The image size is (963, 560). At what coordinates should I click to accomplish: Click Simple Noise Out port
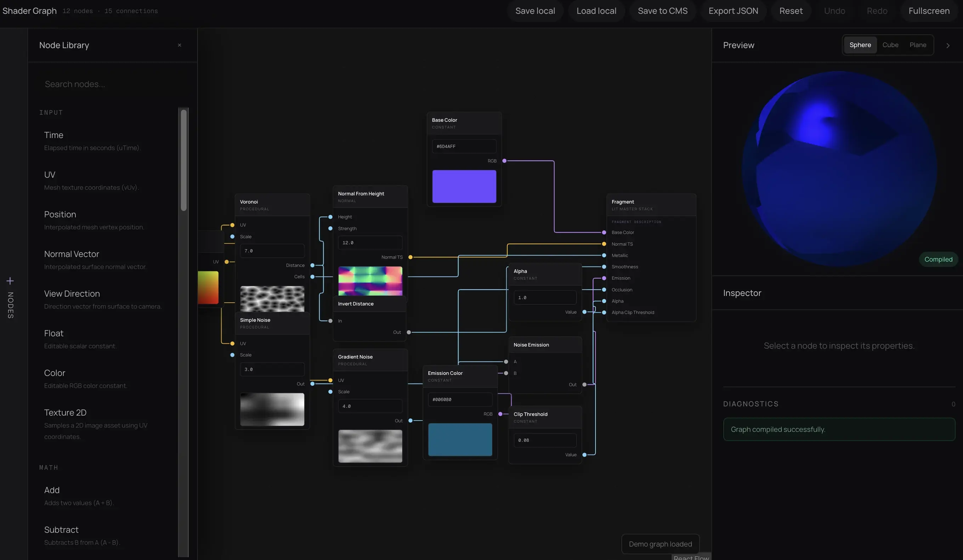(312, 384)
